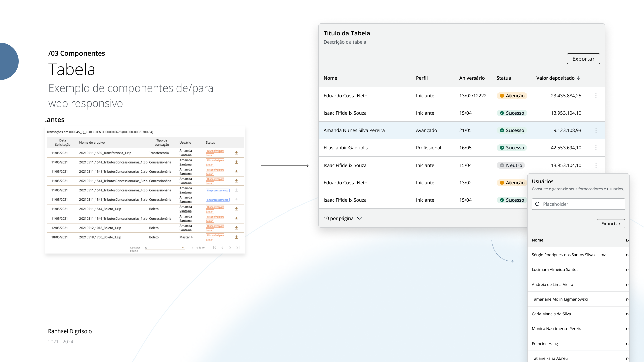This screenshot has width=644, height=362.
Task: Click Exportar button in Usuários panel
Action: pyautogui.click(x=610, y=224)
